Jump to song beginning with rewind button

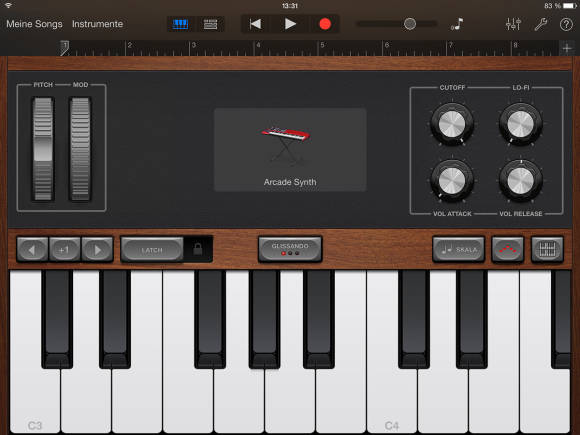[255, 24]
